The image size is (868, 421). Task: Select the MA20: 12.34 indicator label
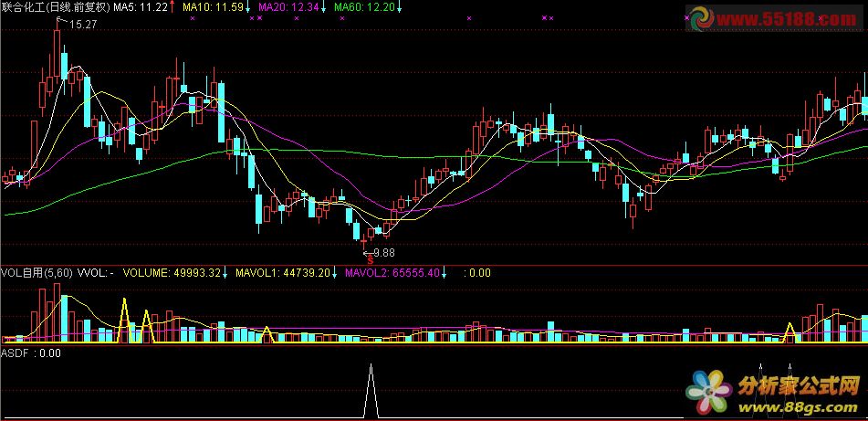[288, 6]
